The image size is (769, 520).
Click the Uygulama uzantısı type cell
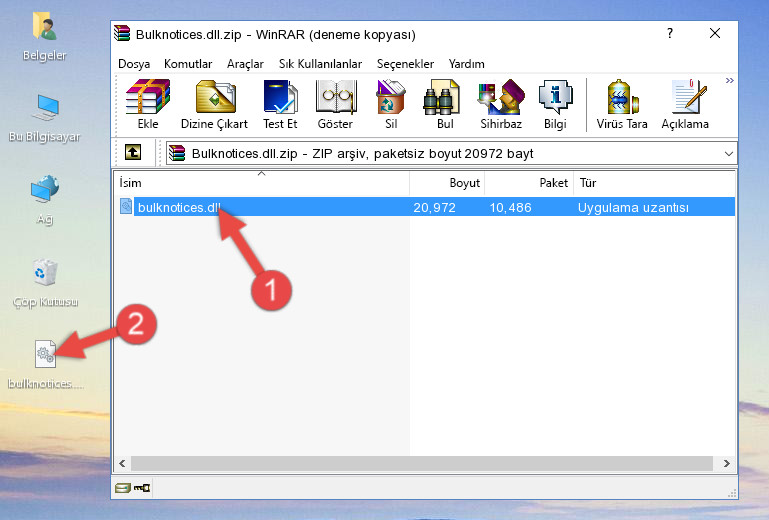pos(633,208)
